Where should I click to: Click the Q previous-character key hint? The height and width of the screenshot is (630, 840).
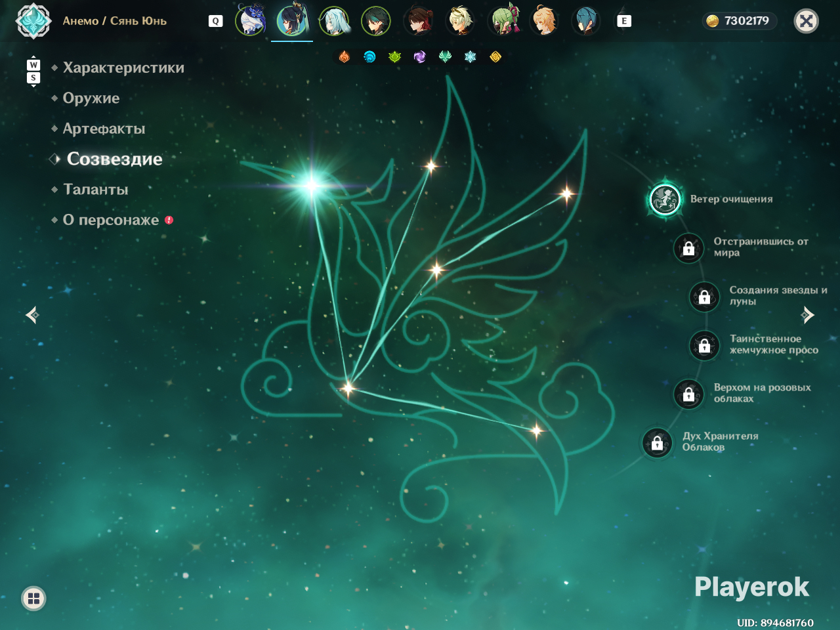(215, 21)
